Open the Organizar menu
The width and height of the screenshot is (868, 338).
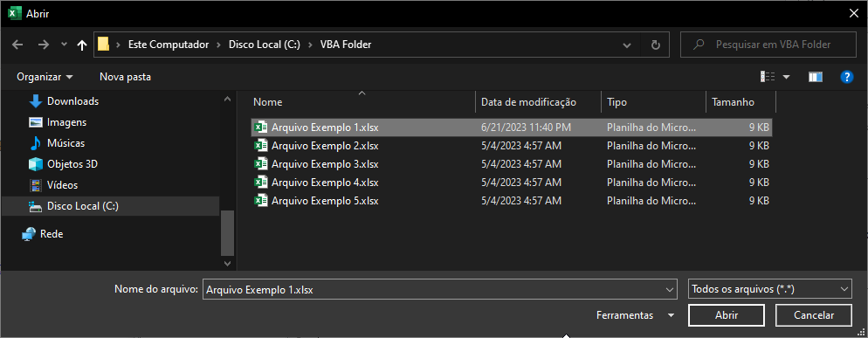45,77
